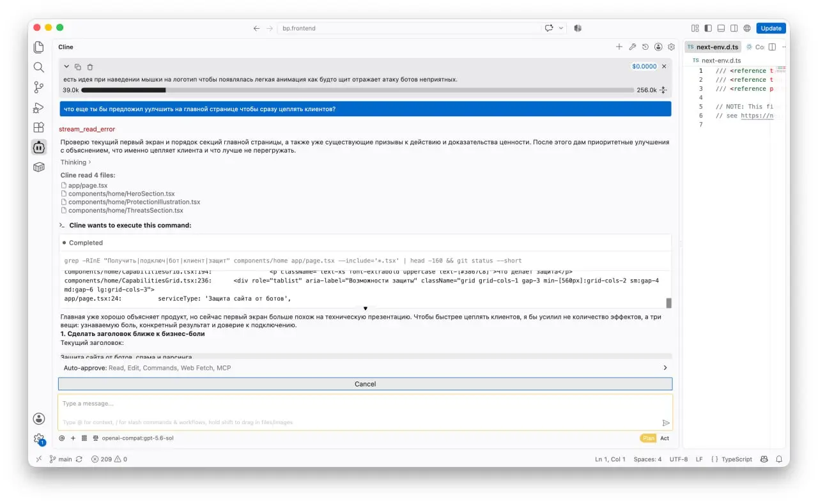
Task: Add files with the plus icon below input
Action: pyautogui.click(x=73, y=438)
